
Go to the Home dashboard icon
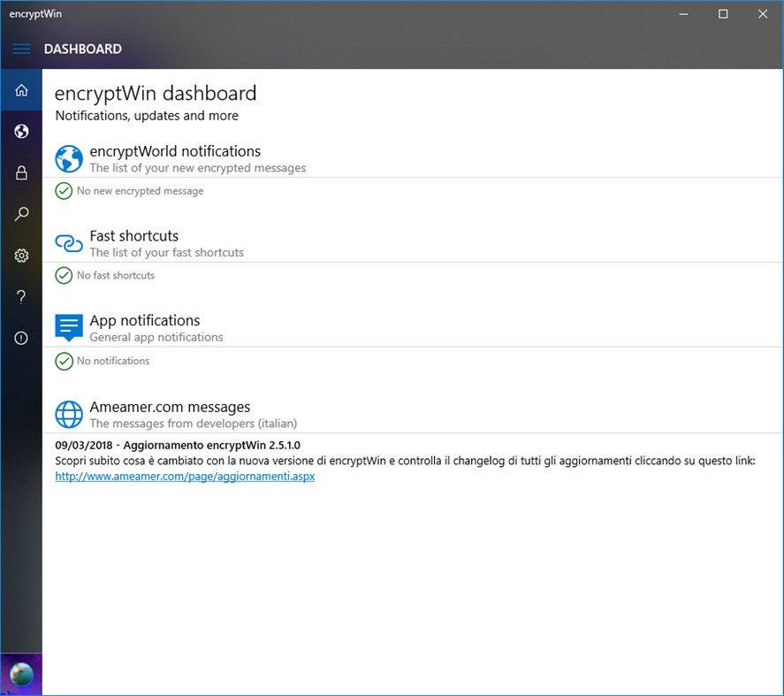[21, 90]
